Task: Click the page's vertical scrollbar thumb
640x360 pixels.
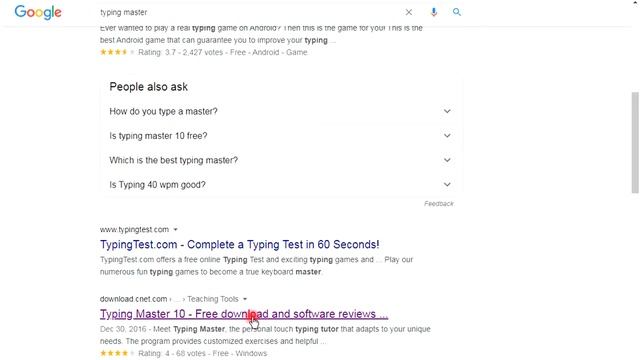Action: [635, 142]
